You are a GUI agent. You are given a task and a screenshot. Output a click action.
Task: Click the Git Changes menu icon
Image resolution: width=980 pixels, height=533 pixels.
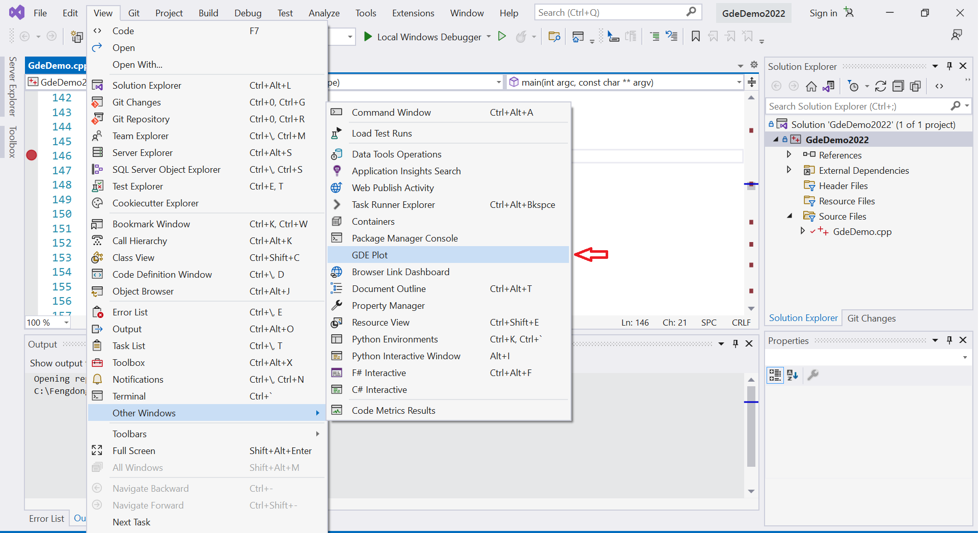coord(97,102)
